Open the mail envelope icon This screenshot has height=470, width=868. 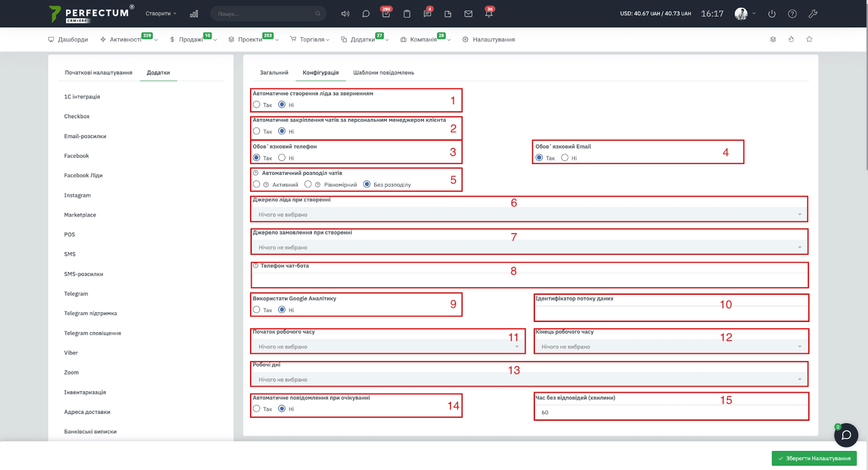point(468,14)
